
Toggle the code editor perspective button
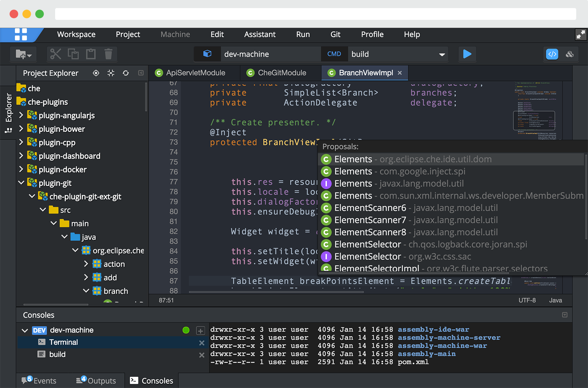point(552,54)
